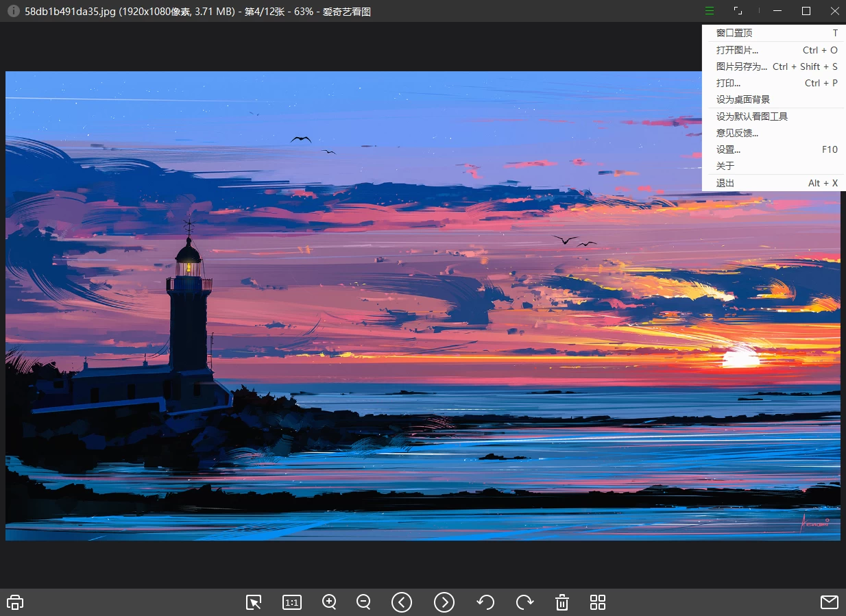Screen dimensions: 846x616
Task: Select the pointer selection tool icon
Action: (x=254, y=602)
